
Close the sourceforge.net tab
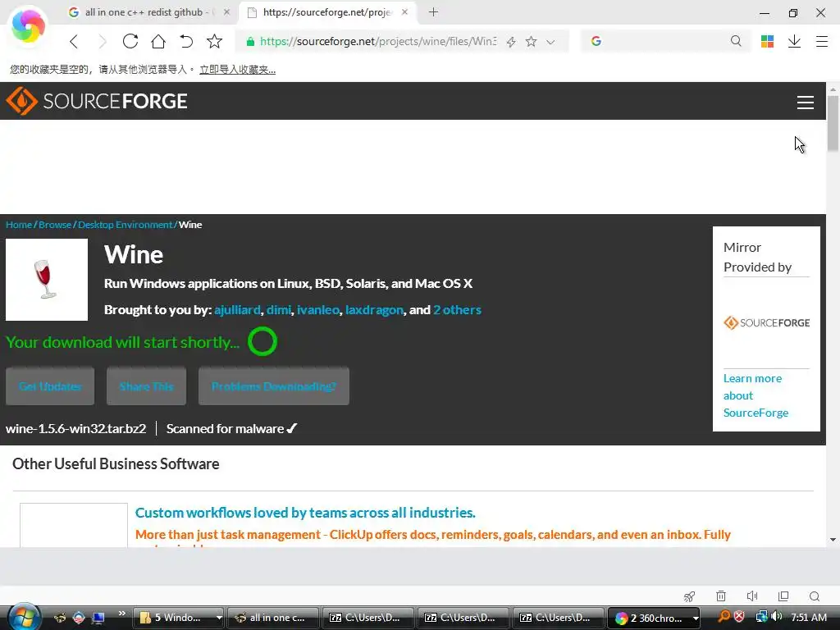[404, 11]
